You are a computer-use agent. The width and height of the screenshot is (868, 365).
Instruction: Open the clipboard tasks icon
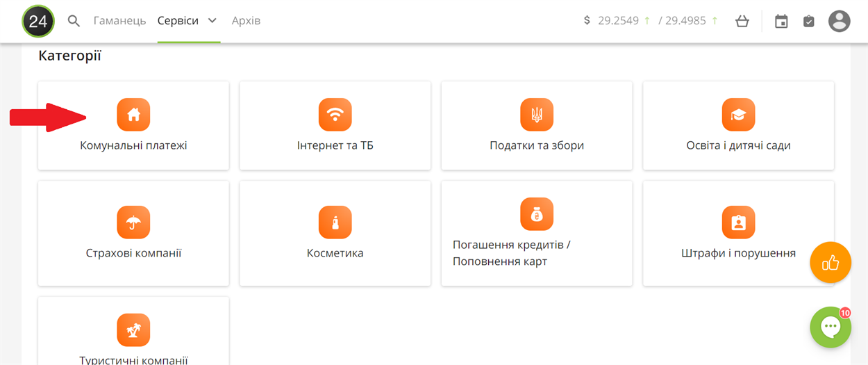809,21
